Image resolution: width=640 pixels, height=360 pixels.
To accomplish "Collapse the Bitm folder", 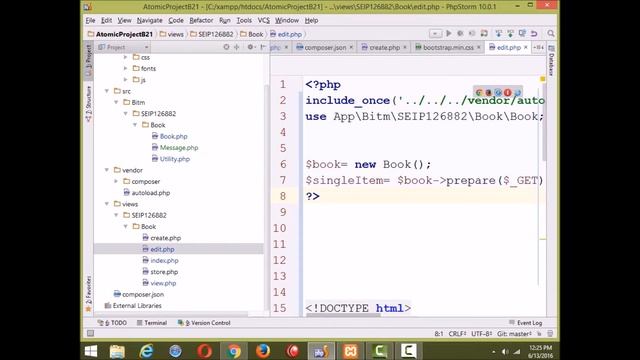I will pos(116,102).
